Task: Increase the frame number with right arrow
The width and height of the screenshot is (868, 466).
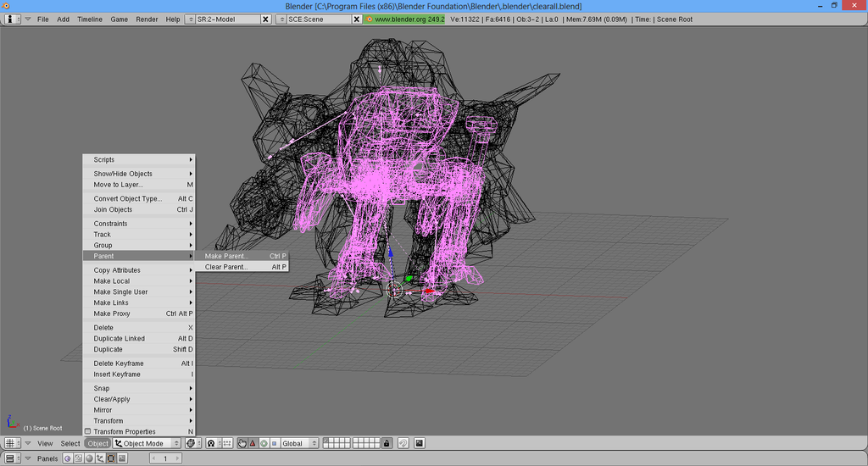Action: [x=177, y=458]
